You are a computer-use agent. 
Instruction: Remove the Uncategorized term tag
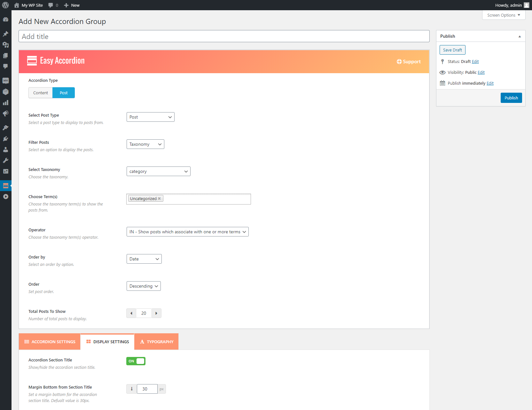pos(159,198)
